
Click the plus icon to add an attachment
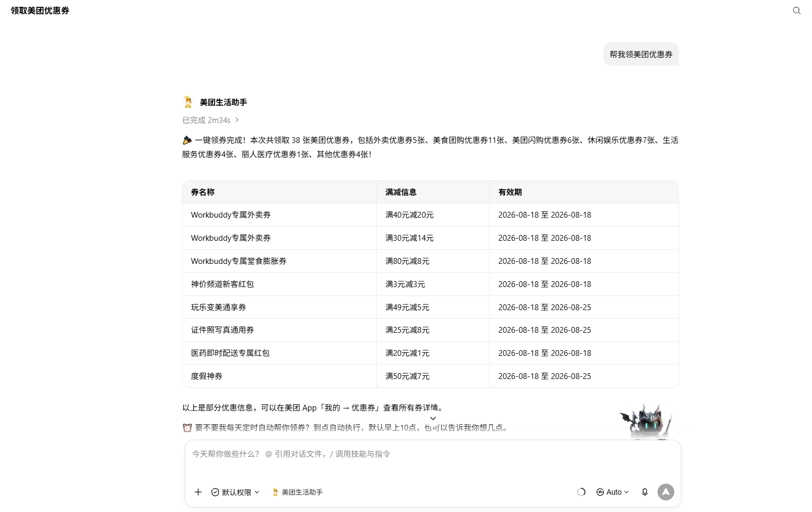(x=198, y=492)
